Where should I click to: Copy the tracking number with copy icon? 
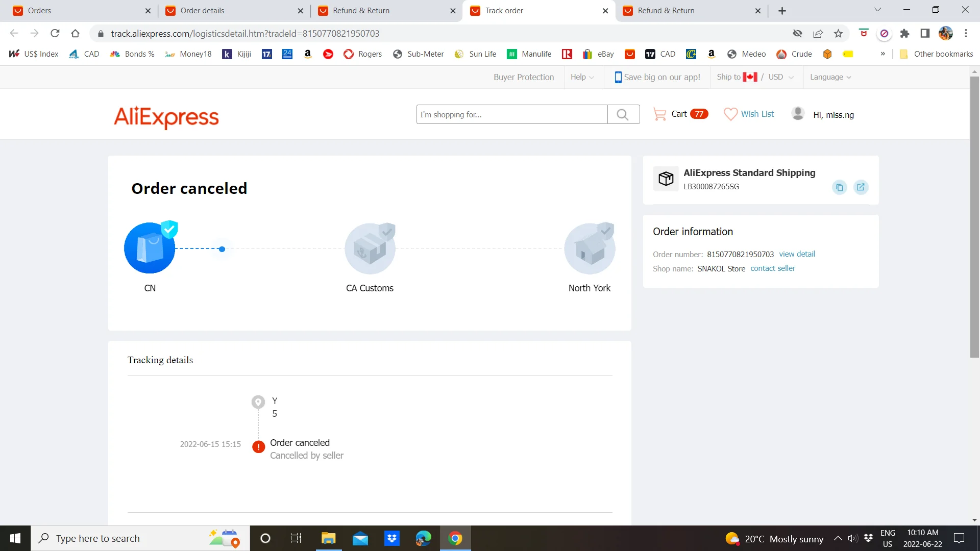click(x=839, y=187)
